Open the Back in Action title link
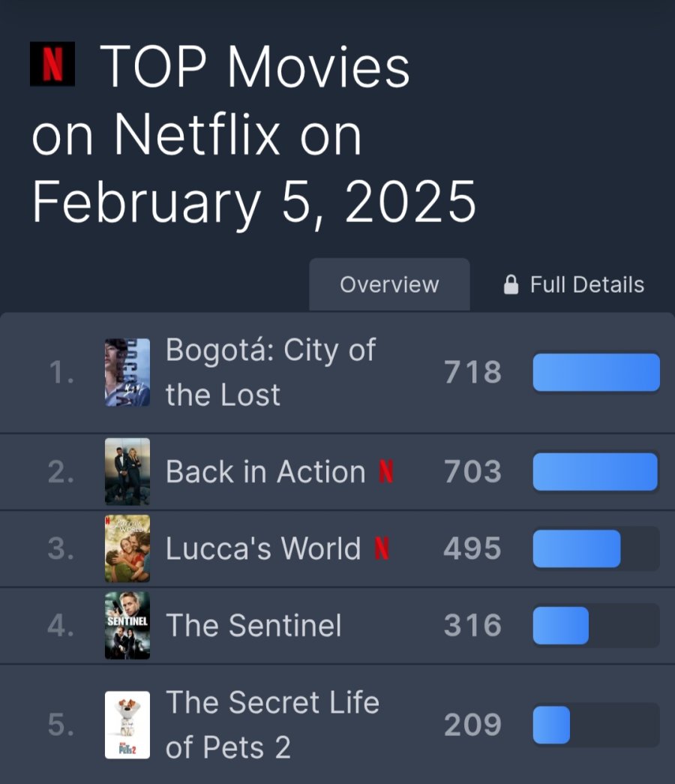The image size is (675, 784). [265, 471]
